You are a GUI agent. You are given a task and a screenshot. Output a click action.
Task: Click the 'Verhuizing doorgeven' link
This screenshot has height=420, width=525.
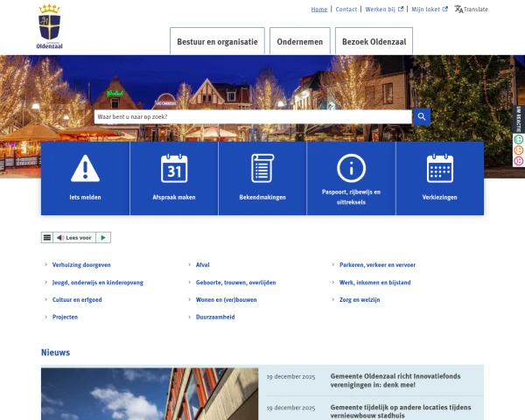[81, 264]
